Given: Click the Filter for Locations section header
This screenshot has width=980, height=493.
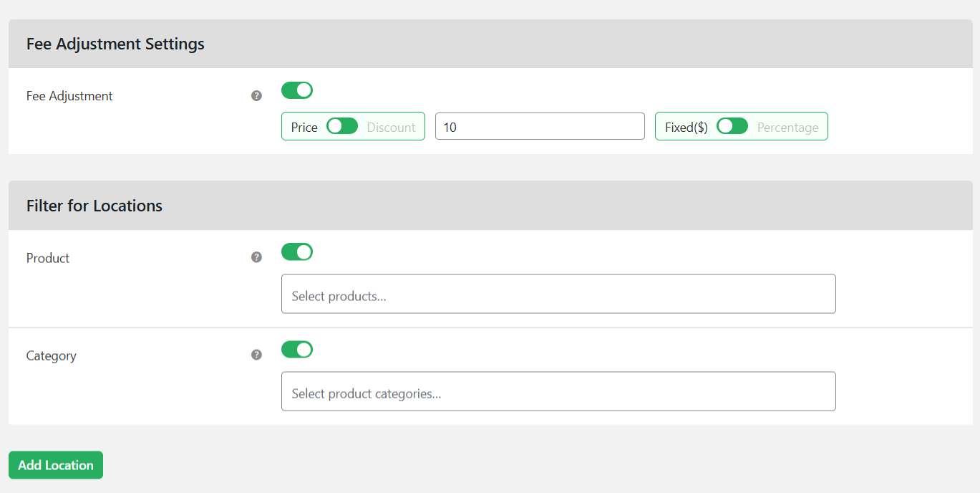Looking at the screenshot, I should point(94,206).
